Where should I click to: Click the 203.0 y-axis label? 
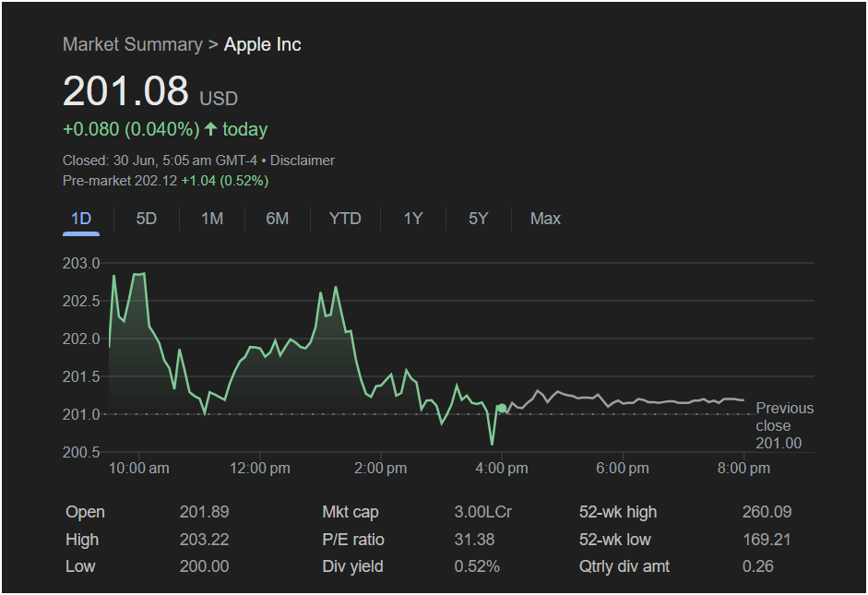tap(81, 264)
